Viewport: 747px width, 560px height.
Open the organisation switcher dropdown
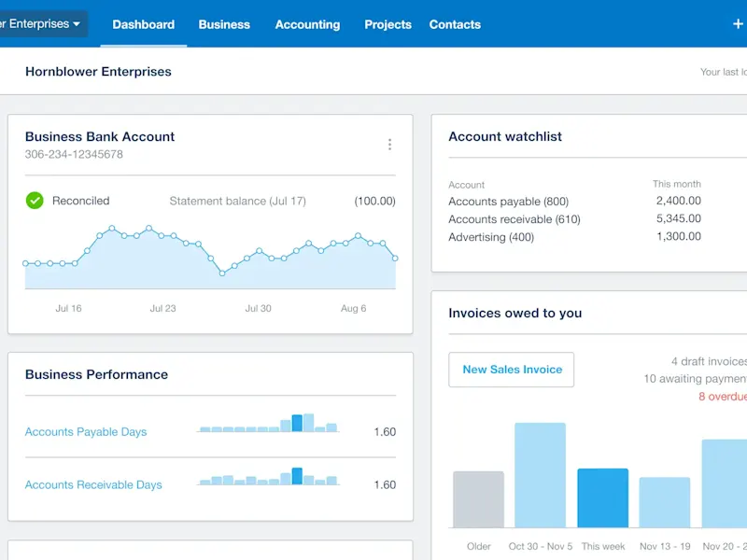(43, 24)
